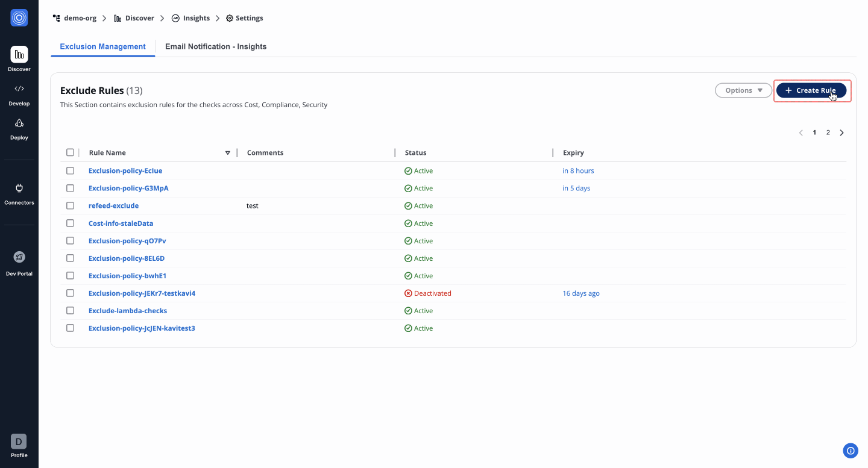This screenshot has width=868, height=468.
Task: Select the Exclusion Management tab
Action: tap(102, 46)
